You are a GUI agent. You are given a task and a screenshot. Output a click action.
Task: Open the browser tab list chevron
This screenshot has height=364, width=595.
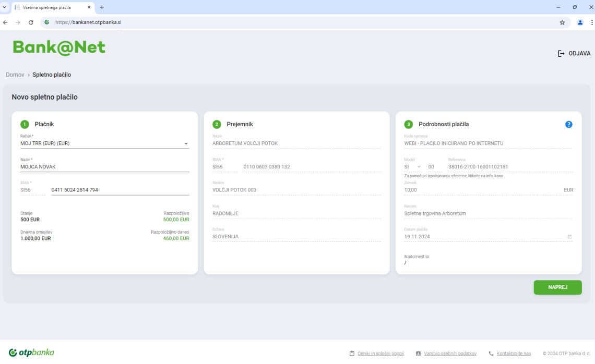click(x=5, y=7)
